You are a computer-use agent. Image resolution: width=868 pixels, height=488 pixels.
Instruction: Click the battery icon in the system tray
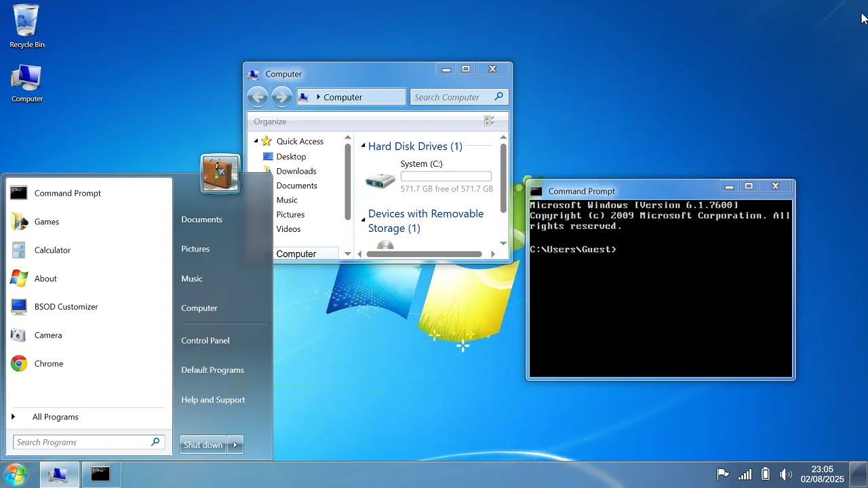766,474
